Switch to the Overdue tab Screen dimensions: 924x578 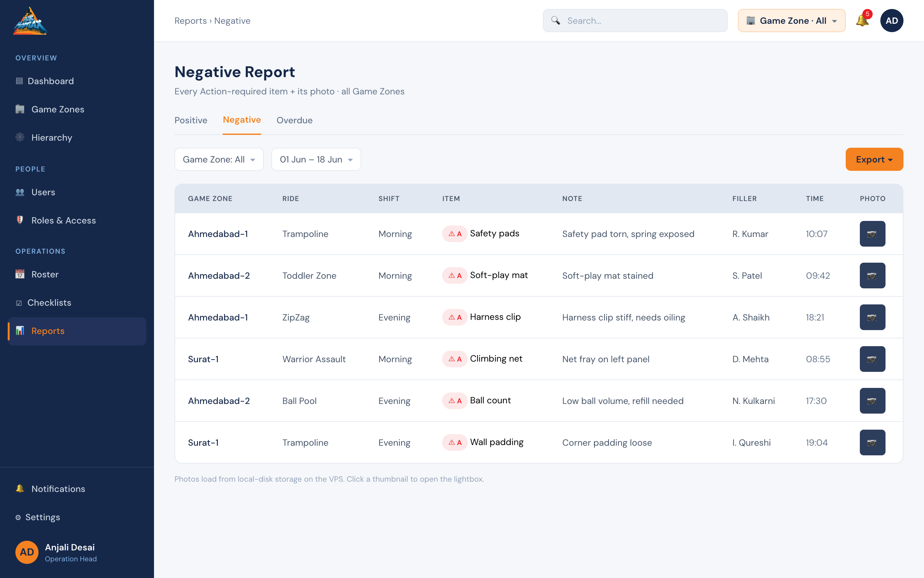pyautogui.click(x=295, y=120)
